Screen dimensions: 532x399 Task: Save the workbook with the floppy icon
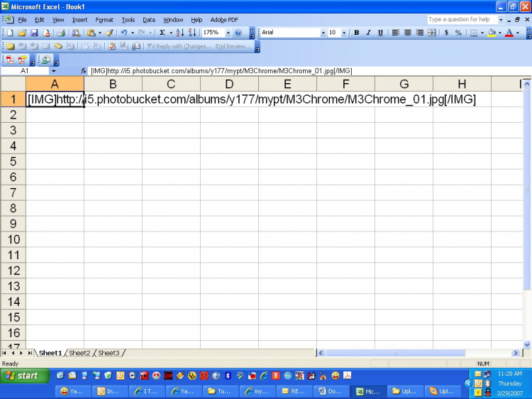point(34,33)
